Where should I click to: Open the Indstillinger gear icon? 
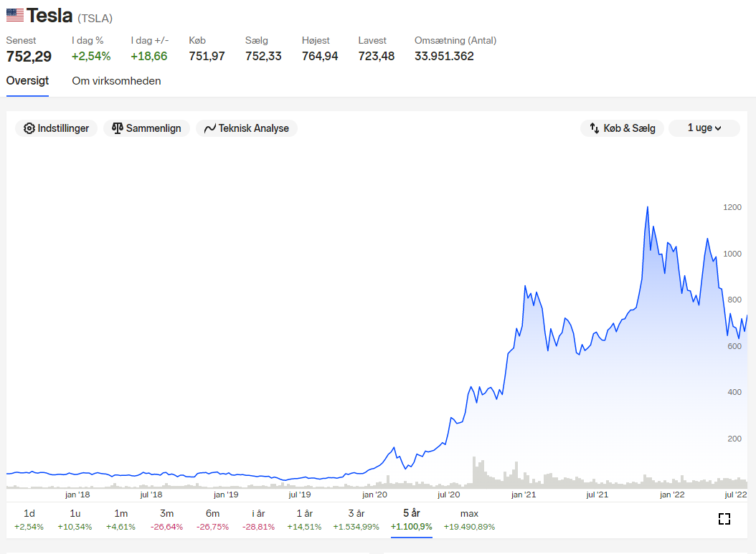[x=29, y=128]
